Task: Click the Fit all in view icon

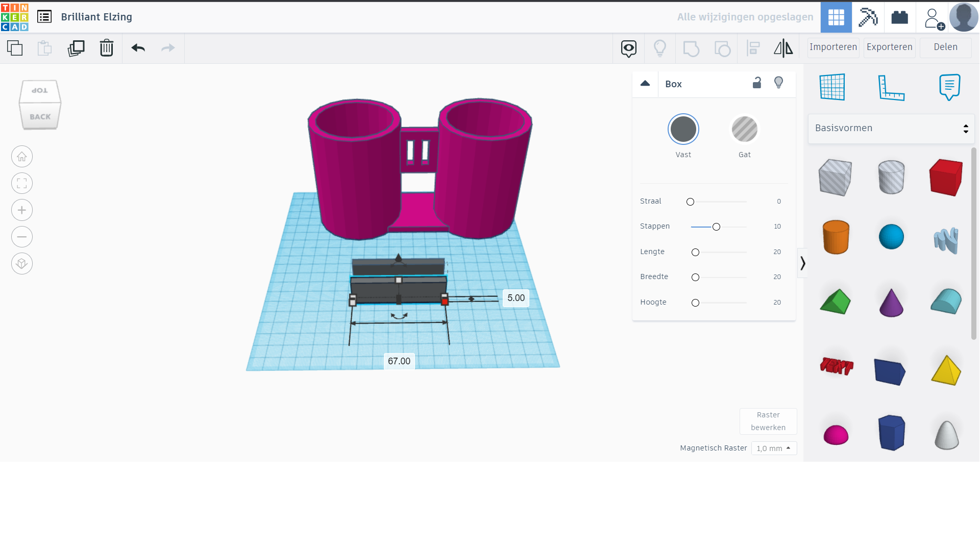Action: pyautogui.click(x=22, y=183)
